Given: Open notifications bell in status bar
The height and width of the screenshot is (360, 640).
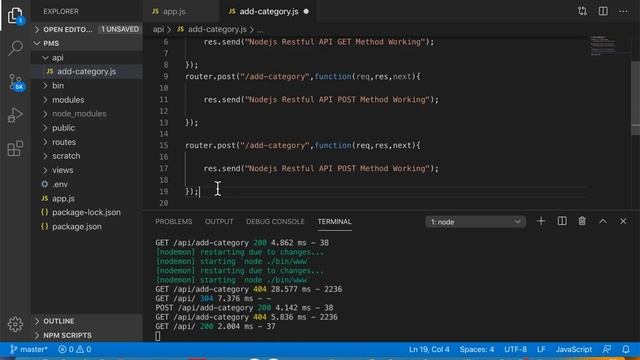Looking at the screenshot, I should click(626, 349).
